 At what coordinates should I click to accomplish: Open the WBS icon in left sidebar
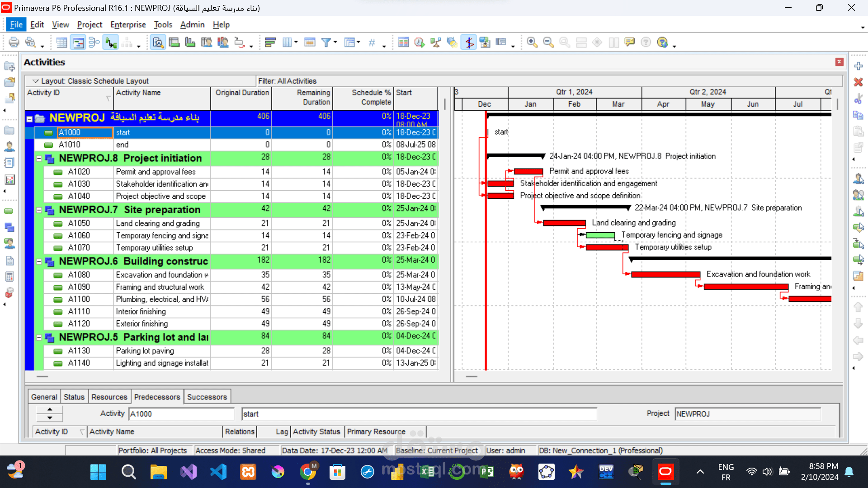[x=9, y=228]
